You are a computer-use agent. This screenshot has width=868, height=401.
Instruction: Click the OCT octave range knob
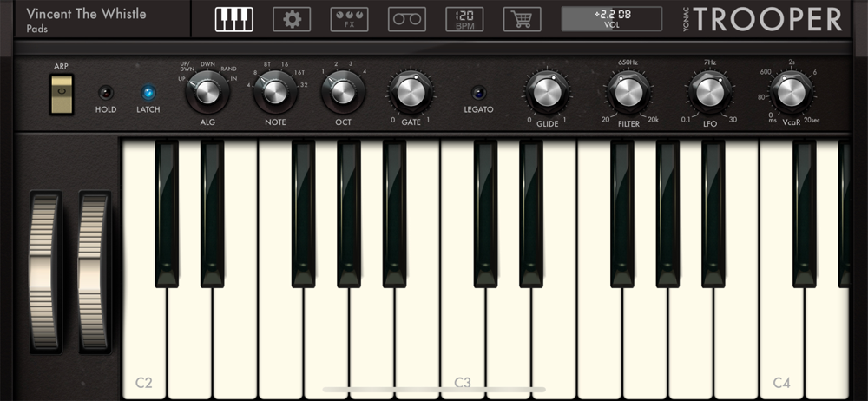343,92
